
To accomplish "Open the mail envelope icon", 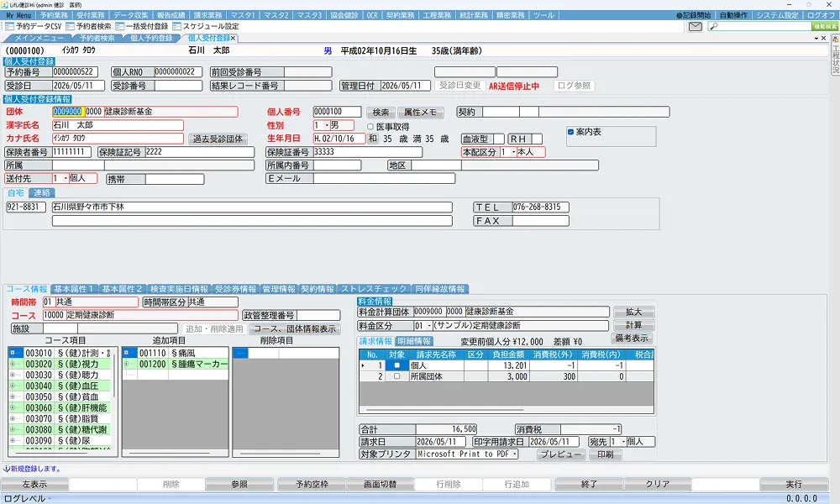I will click(x=695, y=26).
